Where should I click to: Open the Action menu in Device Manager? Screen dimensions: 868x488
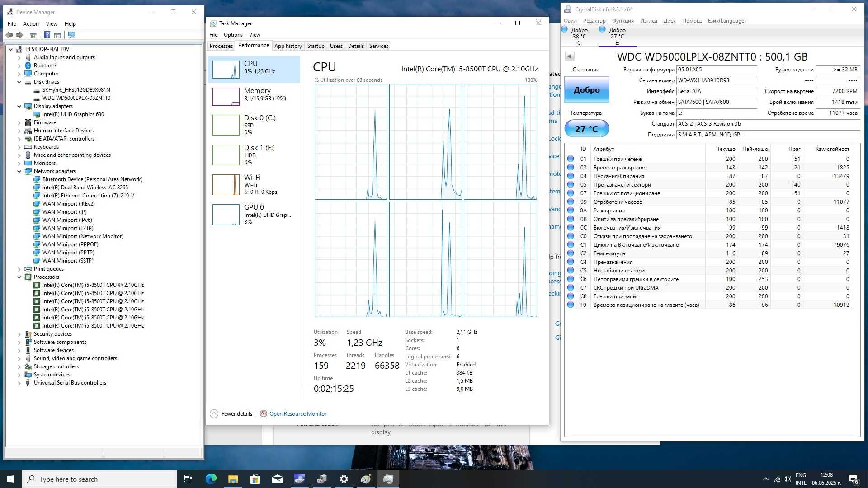pyautogui.click(x=31, y=24)
